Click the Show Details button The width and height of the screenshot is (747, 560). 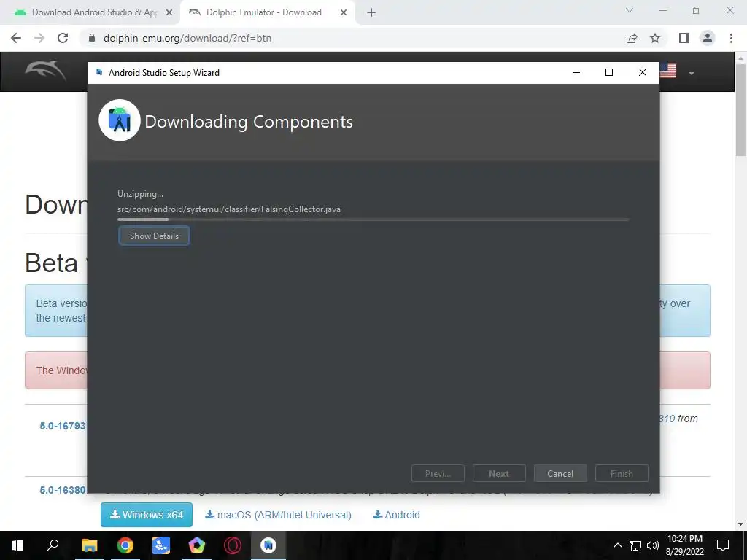point(154,236)
